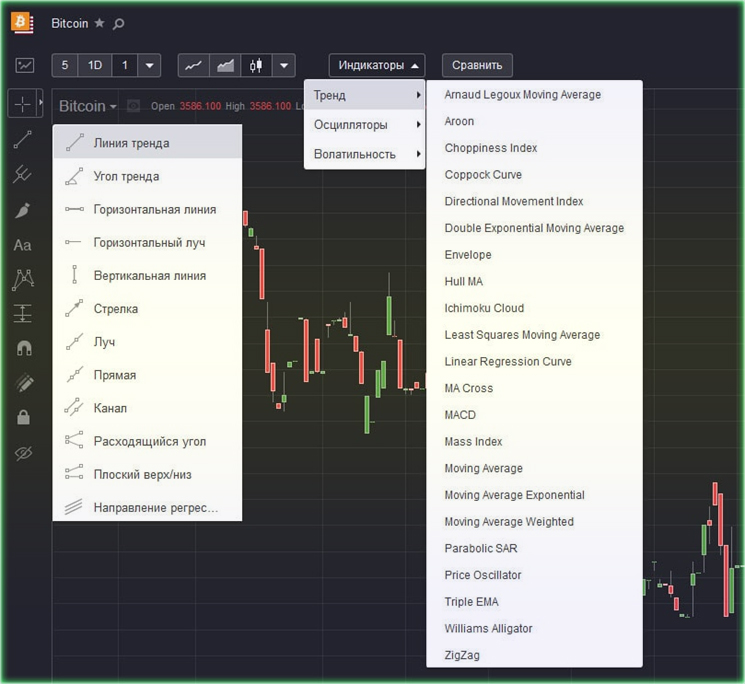Select the crosshair cursor tool

(22, 104)
